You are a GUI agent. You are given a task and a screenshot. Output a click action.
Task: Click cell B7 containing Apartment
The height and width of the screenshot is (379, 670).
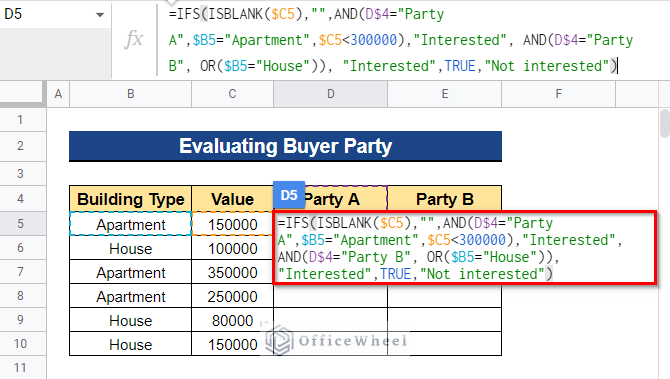(131, 272)
